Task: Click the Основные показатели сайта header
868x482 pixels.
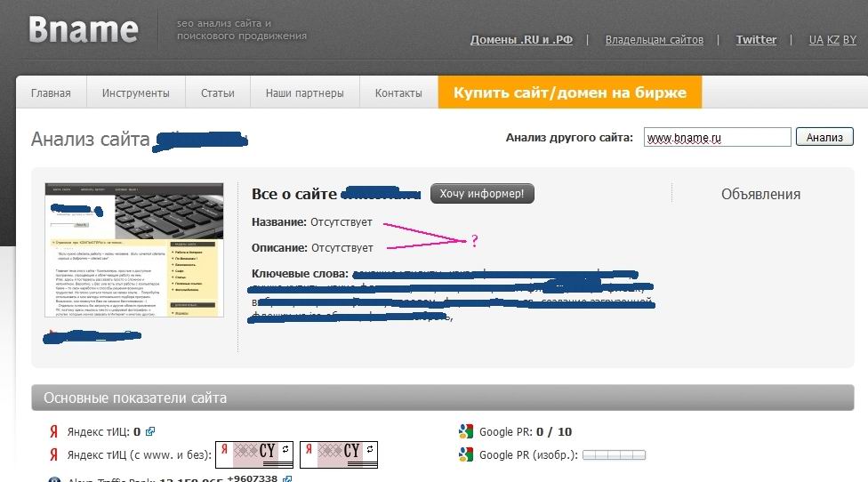Action: coord(442,398)
